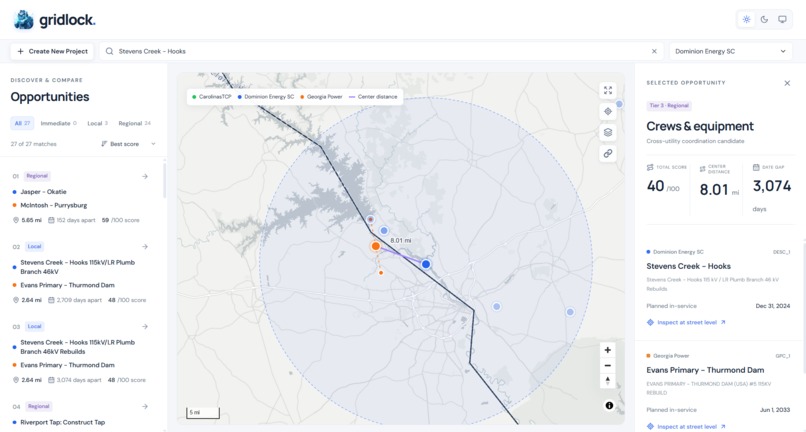
Task: Expand map to fullscreen
Action: pyautogui.click(x=608, y=91)
